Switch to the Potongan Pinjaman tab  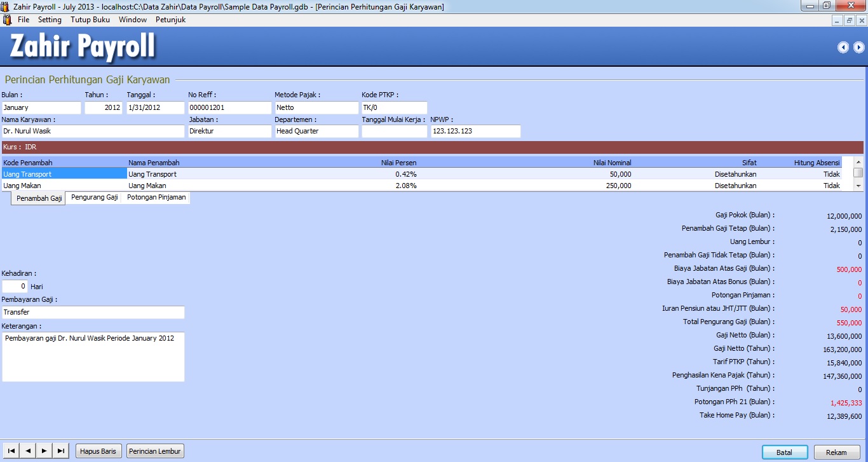(156, 198)
